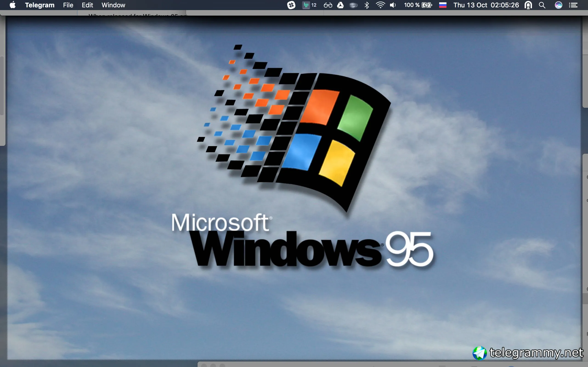Open the Wi-Fi status menu
This screenshot has height=367, width=588.
(380, 5)
